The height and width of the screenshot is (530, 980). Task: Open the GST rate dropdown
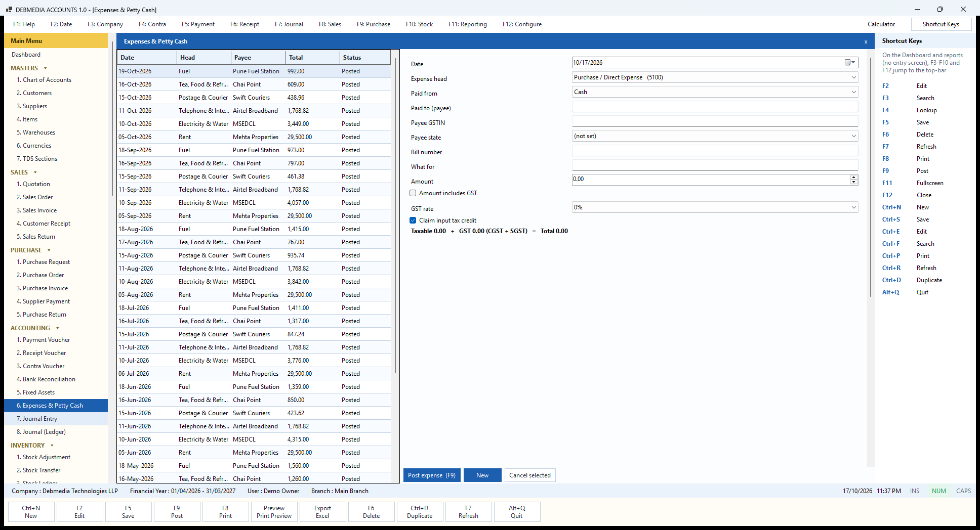pyautogui.click(x=853, y=207)
